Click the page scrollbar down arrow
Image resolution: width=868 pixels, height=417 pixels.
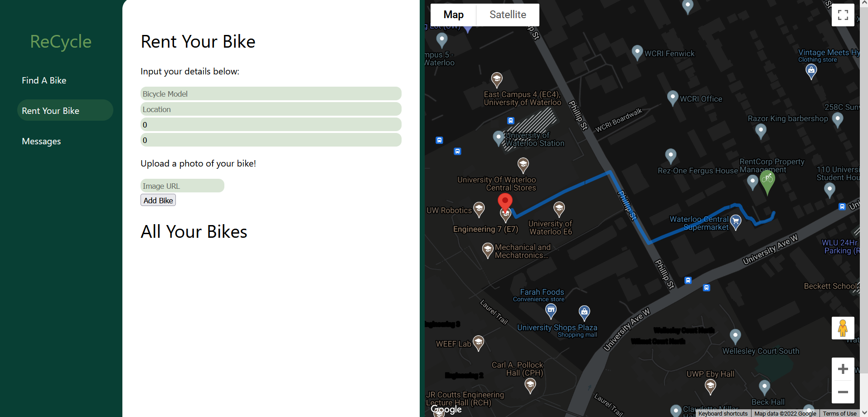(864, 413)
